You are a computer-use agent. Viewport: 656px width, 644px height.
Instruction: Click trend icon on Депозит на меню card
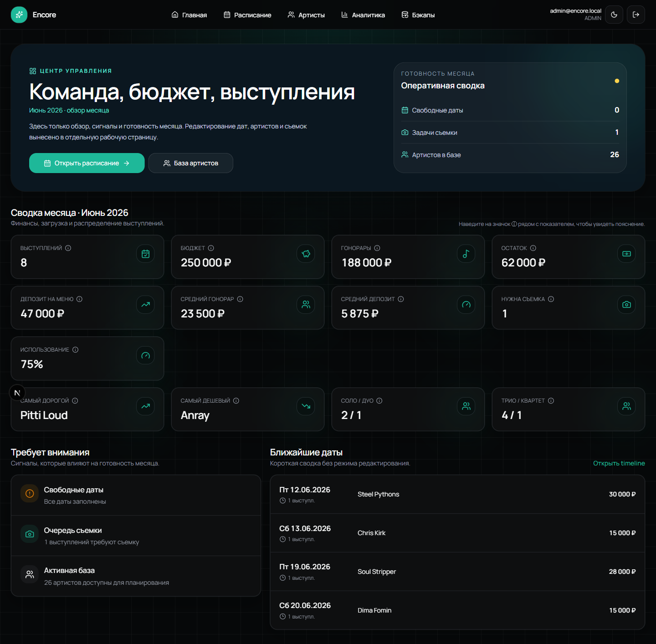145,305
